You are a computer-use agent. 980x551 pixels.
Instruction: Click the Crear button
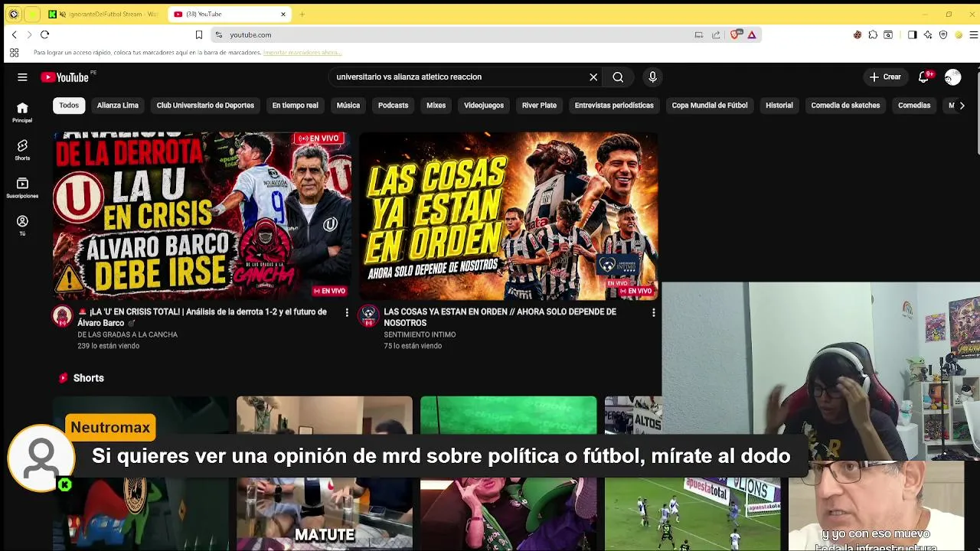885,77
